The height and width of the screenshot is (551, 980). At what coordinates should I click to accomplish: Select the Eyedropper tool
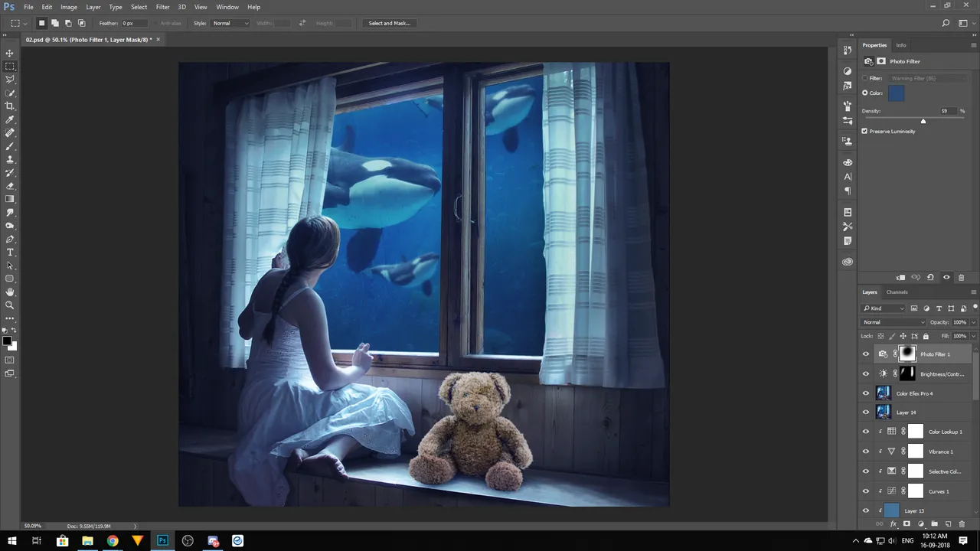pos(10,119)
